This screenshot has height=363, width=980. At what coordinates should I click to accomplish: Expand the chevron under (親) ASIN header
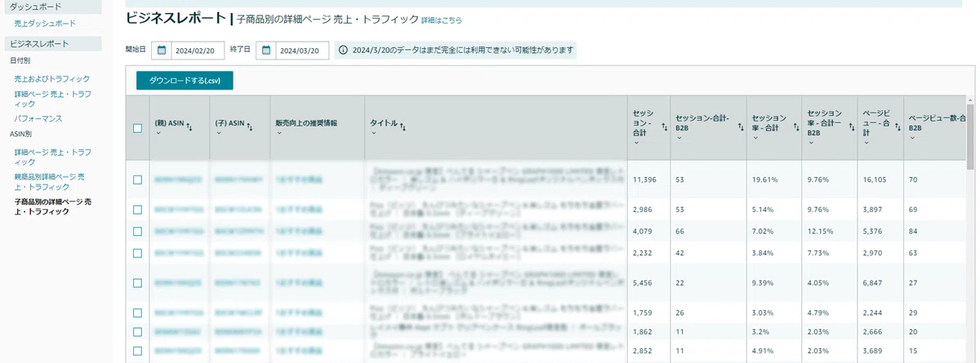pos(157,132)
